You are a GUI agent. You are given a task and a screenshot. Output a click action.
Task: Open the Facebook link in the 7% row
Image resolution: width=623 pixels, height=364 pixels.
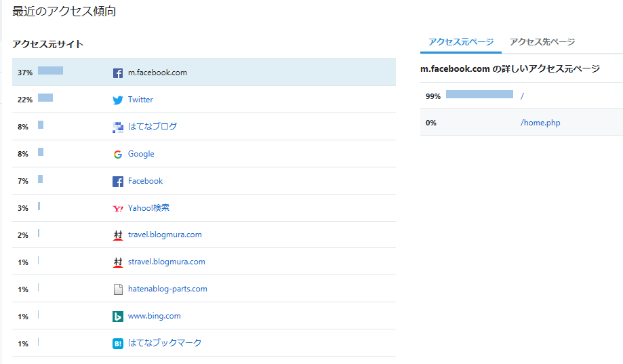click(x=146, y=181)
